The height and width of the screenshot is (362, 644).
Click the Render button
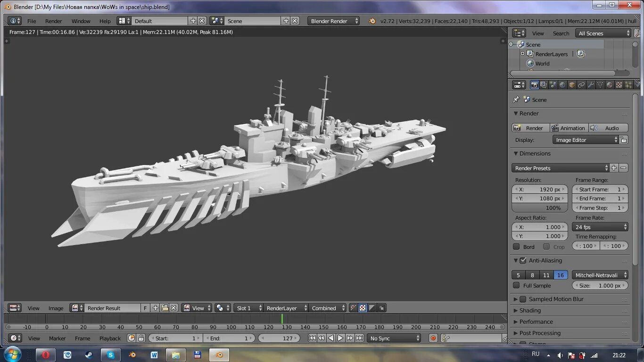tap(531, 128)
